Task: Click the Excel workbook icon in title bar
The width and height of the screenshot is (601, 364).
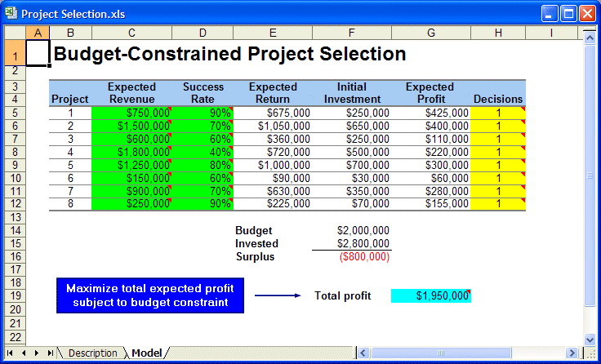Action: tap(11, 13)
